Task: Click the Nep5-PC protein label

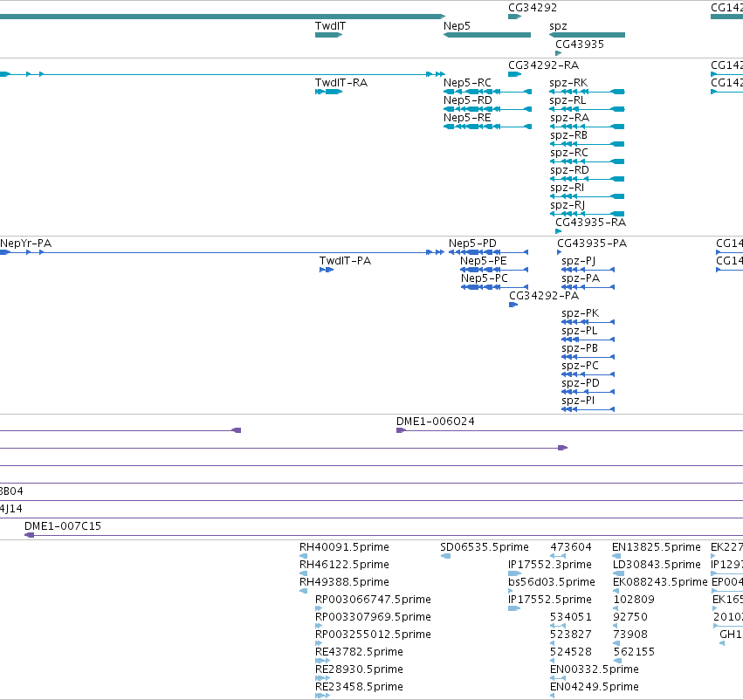Action: click(485, 278)
